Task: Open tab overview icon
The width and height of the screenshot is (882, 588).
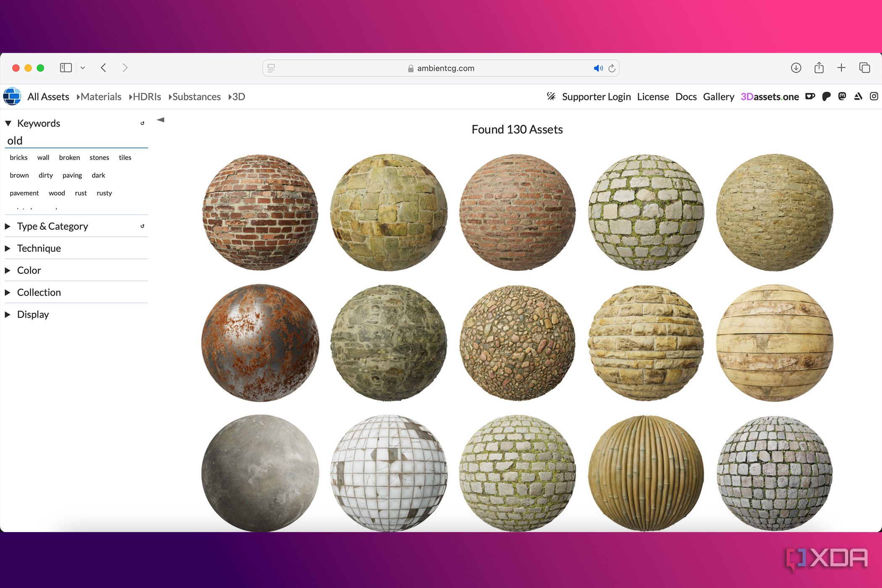Action: 864,68
